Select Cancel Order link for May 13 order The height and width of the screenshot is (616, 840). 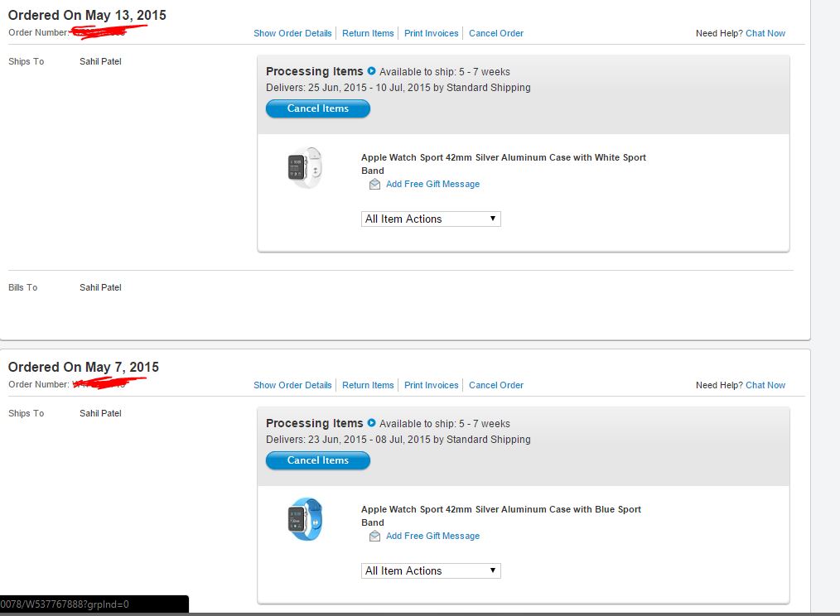coord(496,33)
